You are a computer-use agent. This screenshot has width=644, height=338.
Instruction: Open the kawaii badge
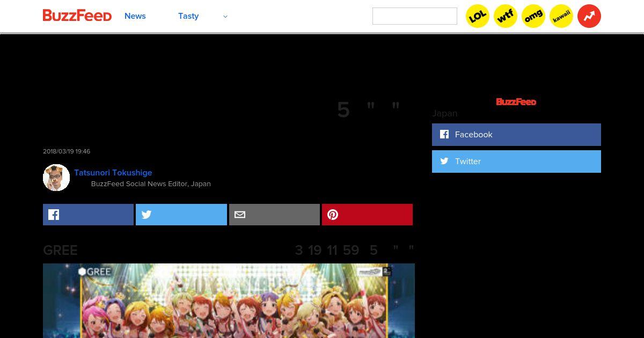click(561, 16)
